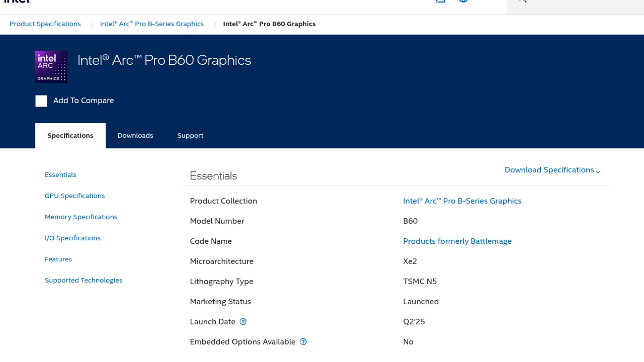Screen dimensions: 644x362
Task: Click Products formerly Battlemage link
Action: click(457, 241)
